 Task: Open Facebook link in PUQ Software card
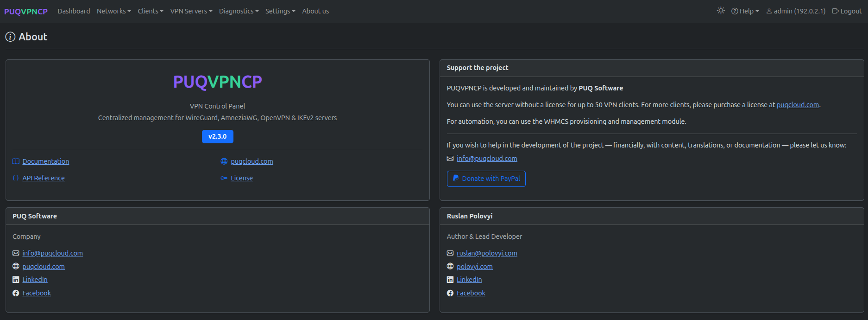coord(37,293)
